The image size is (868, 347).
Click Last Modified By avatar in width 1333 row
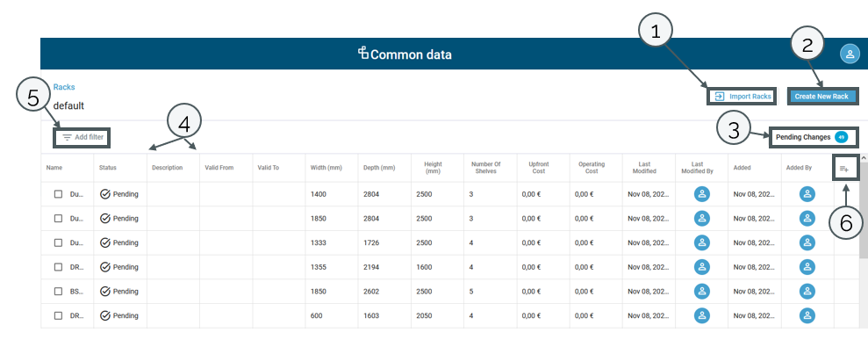tap(702, 242)
